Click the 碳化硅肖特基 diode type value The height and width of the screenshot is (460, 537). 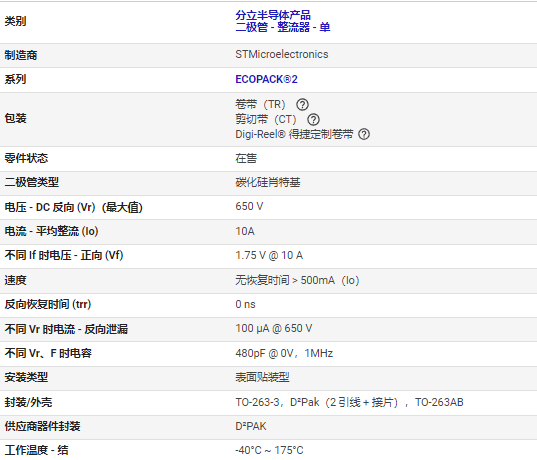pyautogui.click(x=268, y=182)
